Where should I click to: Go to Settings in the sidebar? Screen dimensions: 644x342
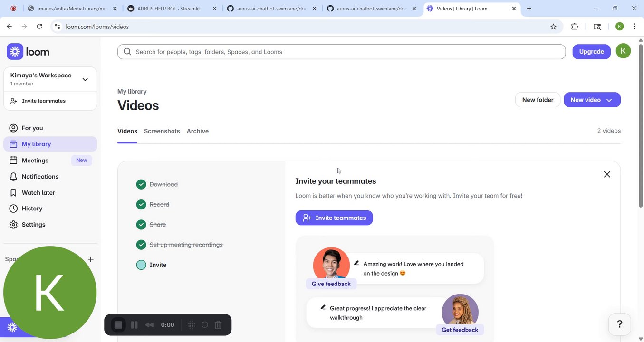point(33,225)
